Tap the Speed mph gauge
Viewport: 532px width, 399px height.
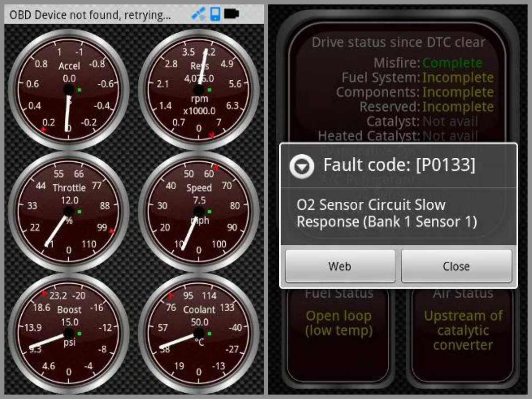199,211
